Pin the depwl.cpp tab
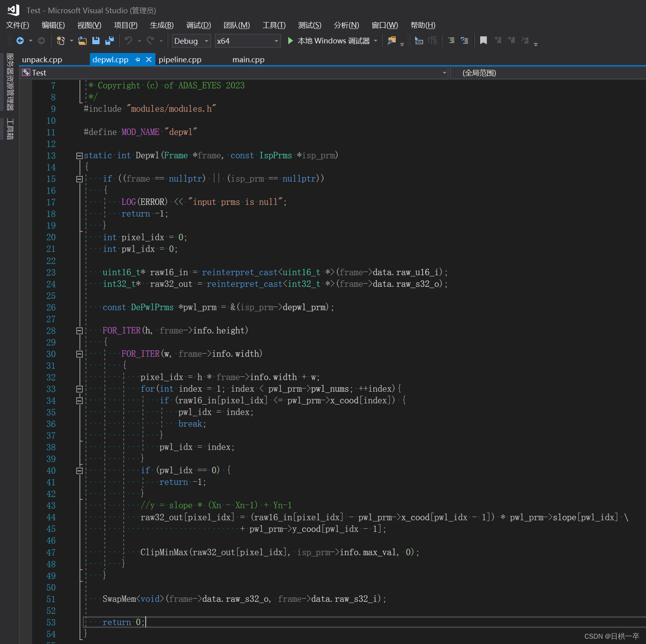 click(x=138, y=59)
